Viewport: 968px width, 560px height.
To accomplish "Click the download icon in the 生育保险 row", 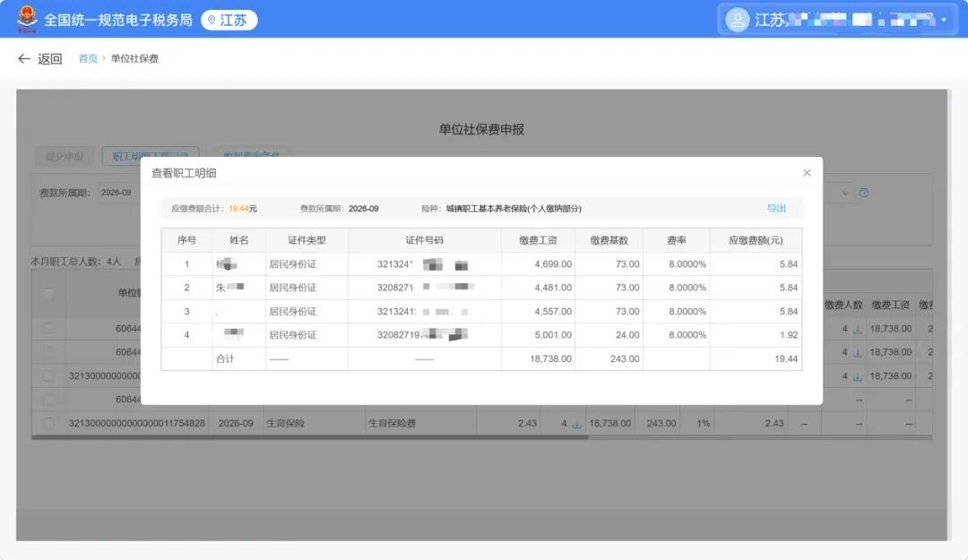I will (576, 424).
